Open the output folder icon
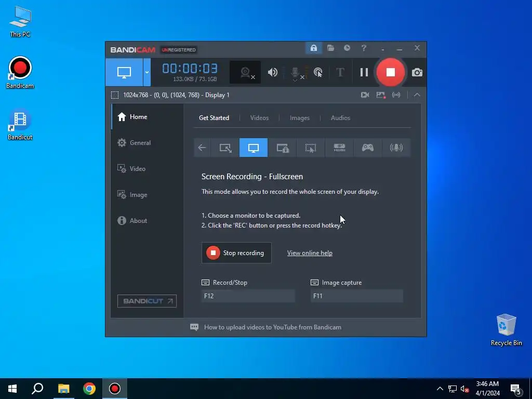Image resolution: width=532 pixels, height=399 pixels. pyautogui.click(x=330, y=48)
